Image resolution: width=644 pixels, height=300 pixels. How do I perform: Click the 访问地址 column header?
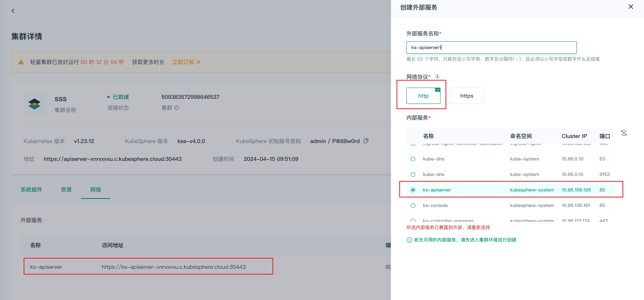tap(112, 245)
